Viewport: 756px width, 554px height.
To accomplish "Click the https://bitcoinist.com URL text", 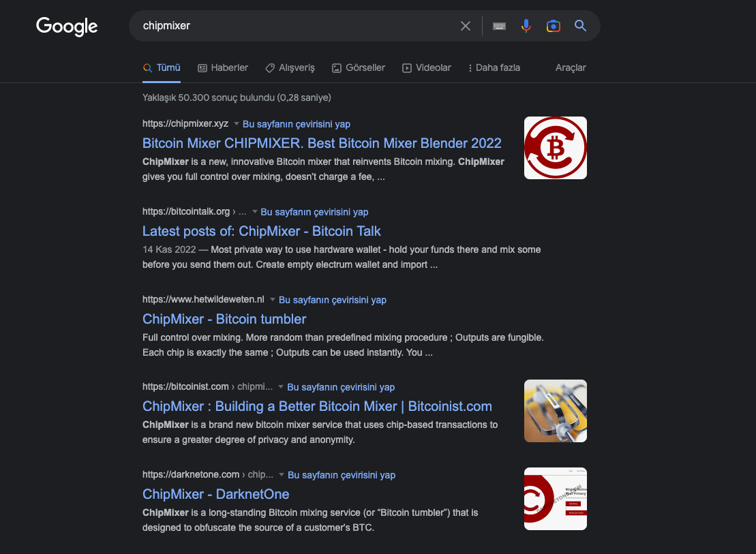I will [185, 386].
